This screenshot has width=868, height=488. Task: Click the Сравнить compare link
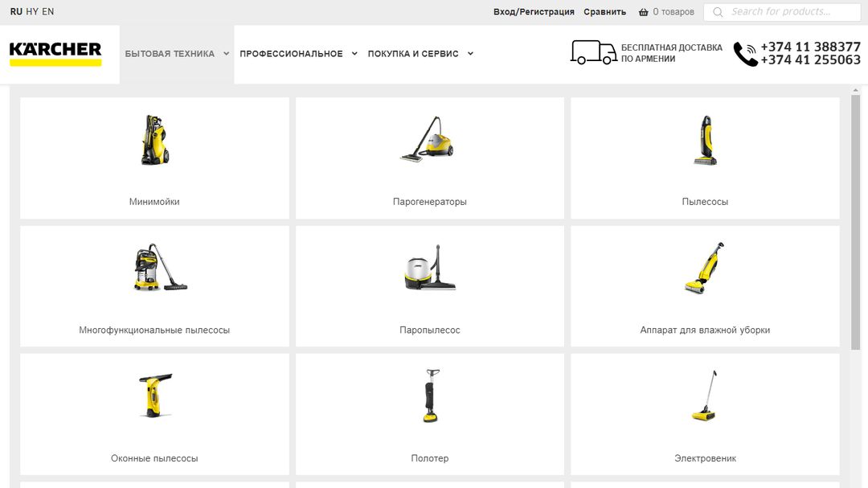coord(604,12)
